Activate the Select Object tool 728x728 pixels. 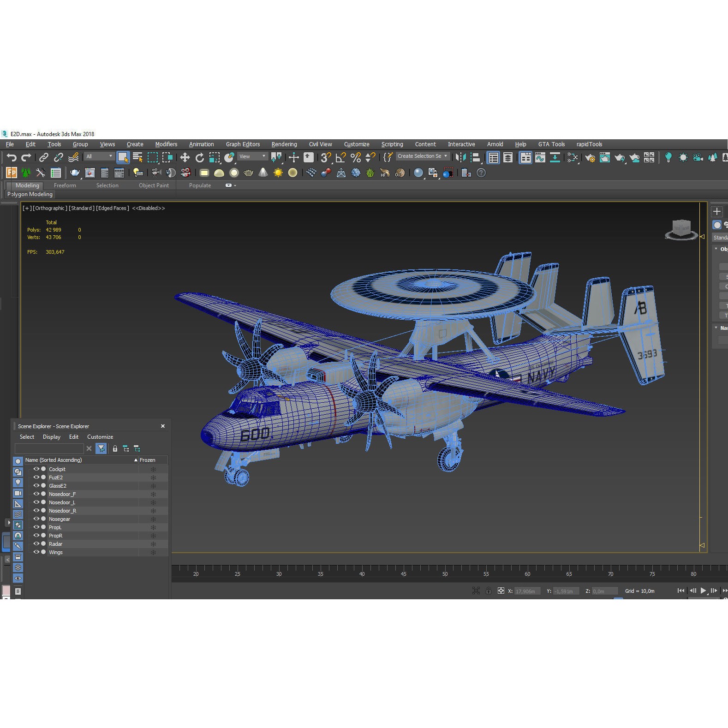click(x=123, y=158)
